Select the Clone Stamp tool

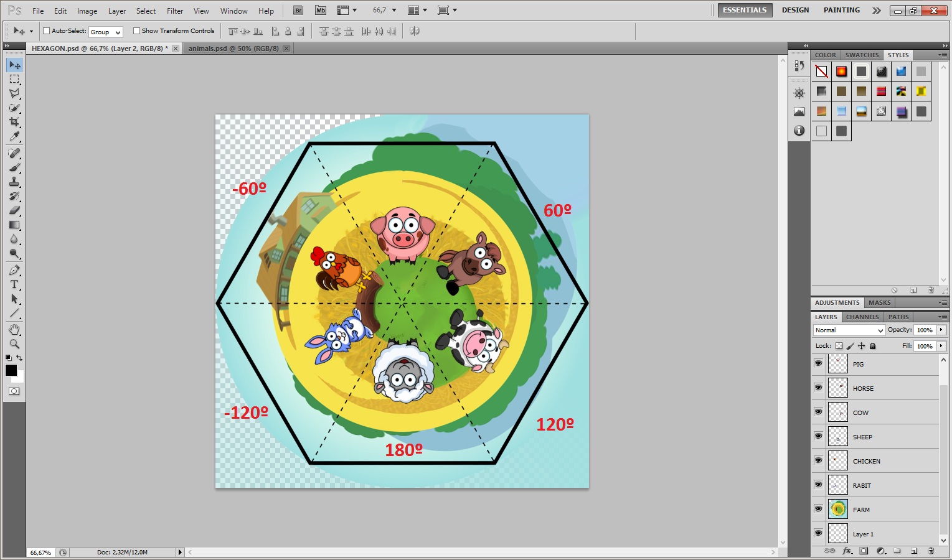click(x=14, y=182)
